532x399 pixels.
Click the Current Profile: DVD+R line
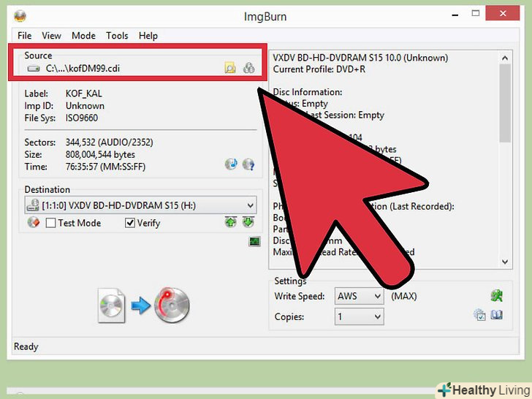[x=319, y=69]
